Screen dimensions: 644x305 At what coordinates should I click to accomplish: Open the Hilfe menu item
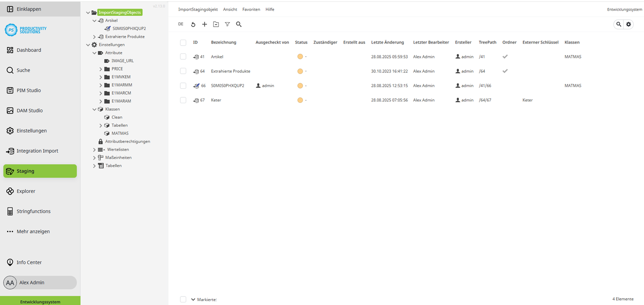(x=270, y=9)
